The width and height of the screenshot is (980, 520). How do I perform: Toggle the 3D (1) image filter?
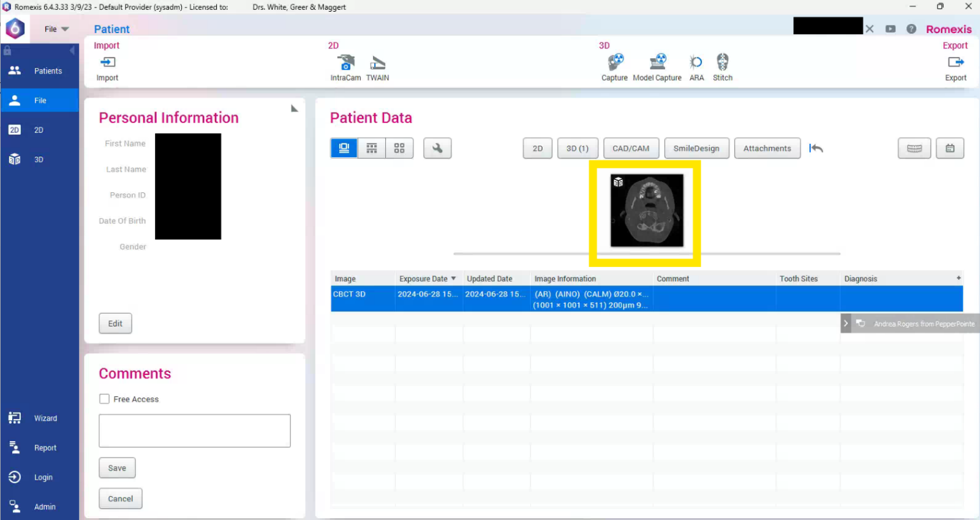pyautogui.click(x=578, y=148)
